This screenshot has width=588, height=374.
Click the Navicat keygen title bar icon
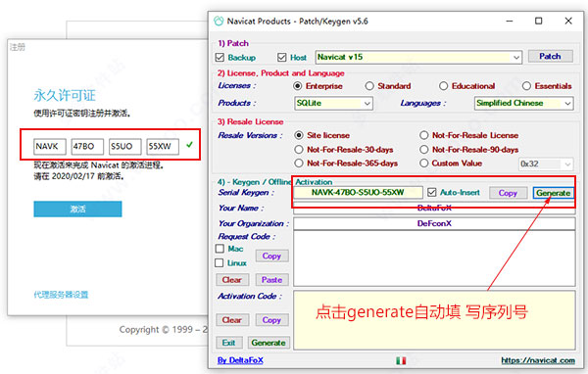(219, 21)
